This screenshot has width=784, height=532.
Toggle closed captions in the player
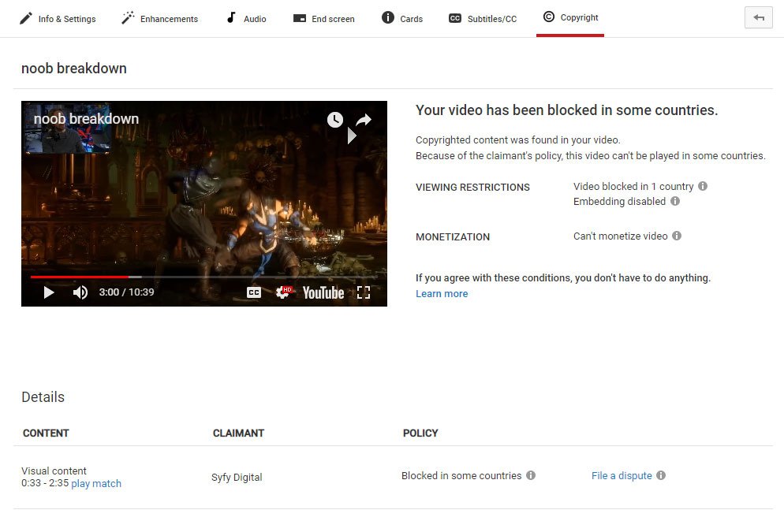pos(254,292)
